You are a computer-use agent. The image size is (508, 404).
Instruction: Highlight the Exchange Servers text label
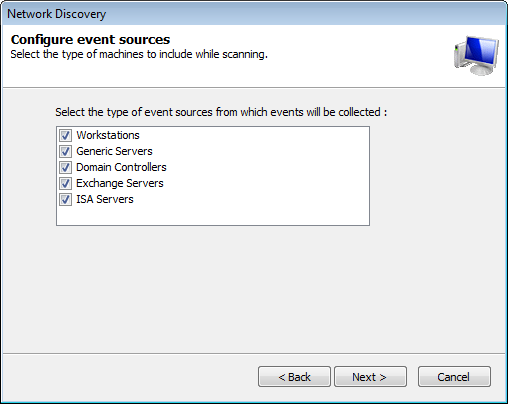click(x=120, y=183)
